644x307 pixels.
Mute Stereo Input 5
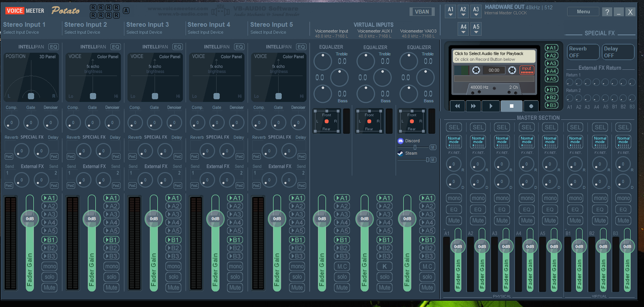(297, 288)
